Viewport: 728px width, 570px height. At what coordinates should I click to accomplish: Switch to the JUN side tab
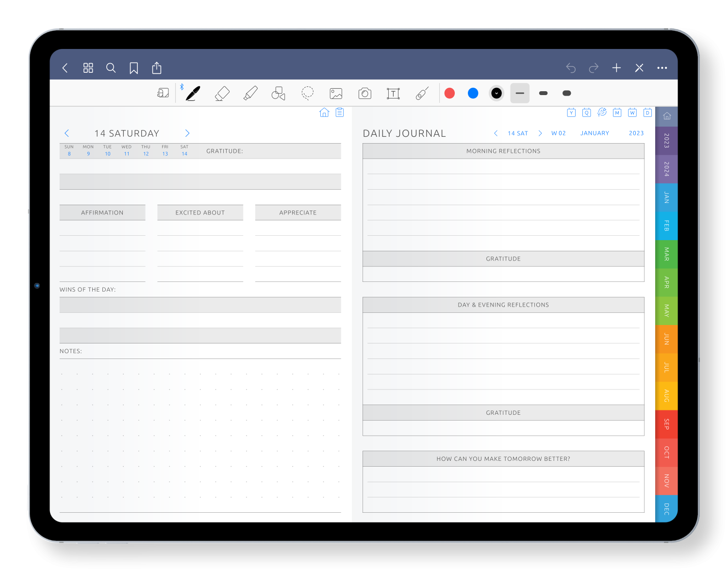(x=666, y=339)
